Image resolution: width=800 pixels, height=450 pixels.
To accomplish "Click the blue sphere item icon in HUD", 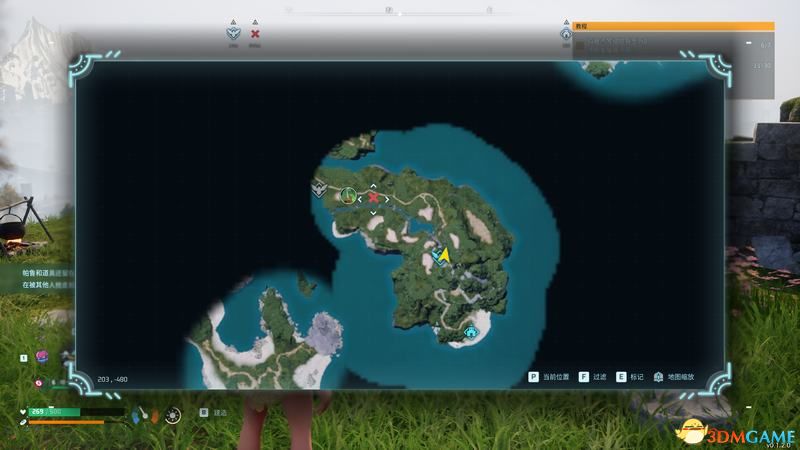I will tap(135, 417).
